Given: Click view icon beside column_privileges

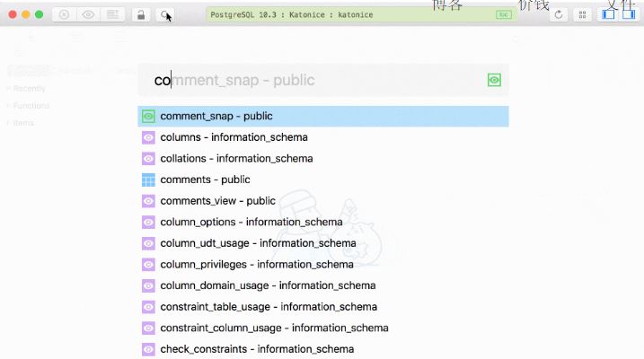Looking at the screenshot, I should (148, 265).
